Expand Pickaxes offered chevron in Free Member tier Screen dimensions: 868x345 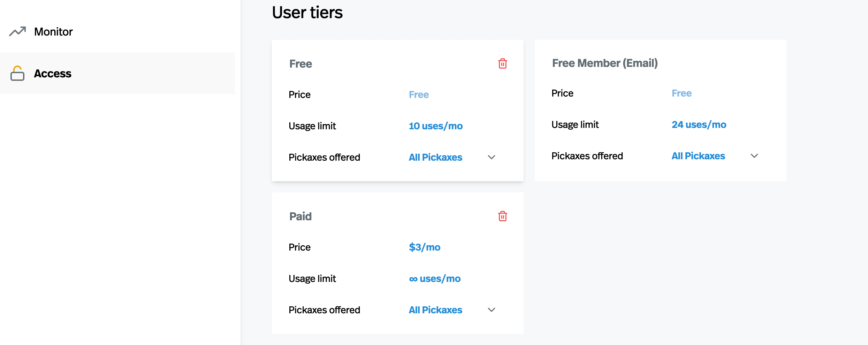(x=754, y=156)
